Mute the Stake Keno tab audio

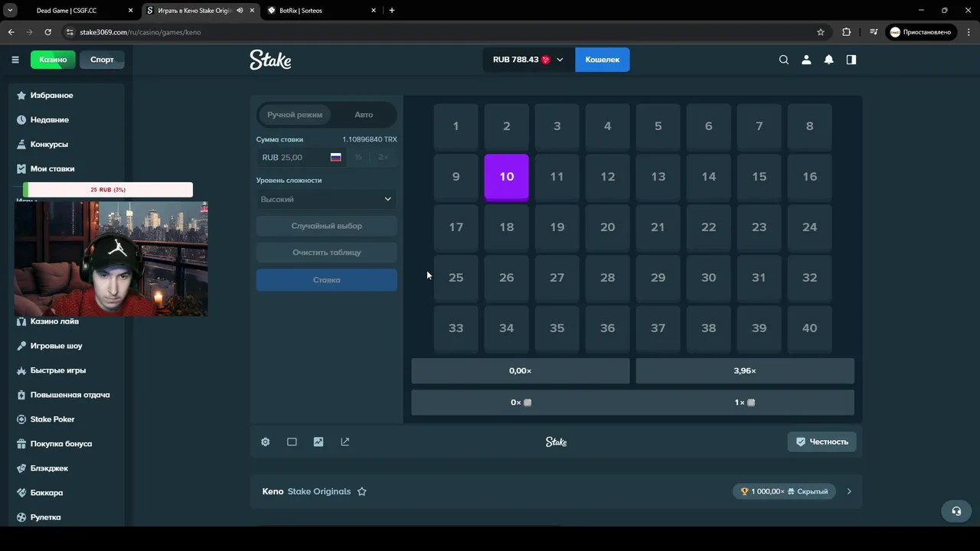coord(240,11)
